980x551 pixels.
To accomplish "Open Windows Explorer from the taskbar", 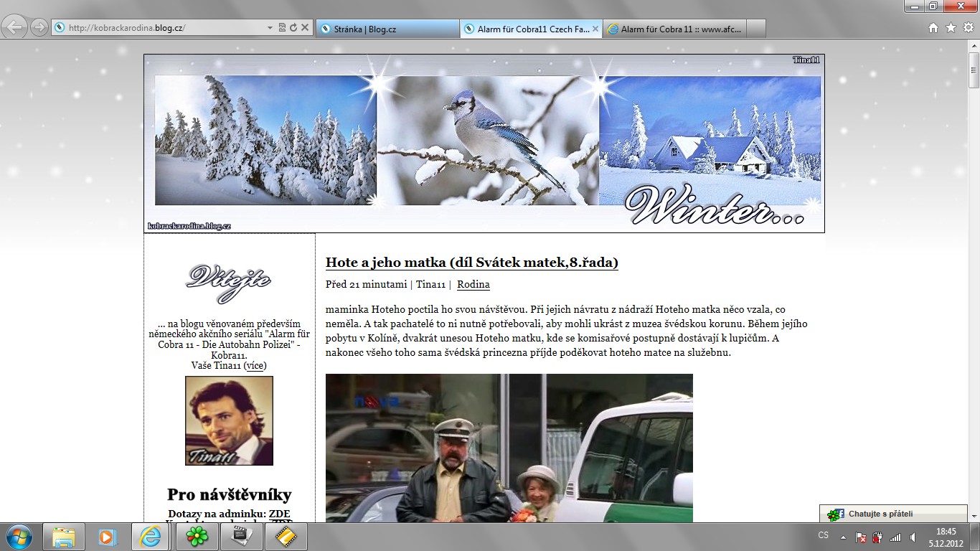I will [x=64, y=537].
